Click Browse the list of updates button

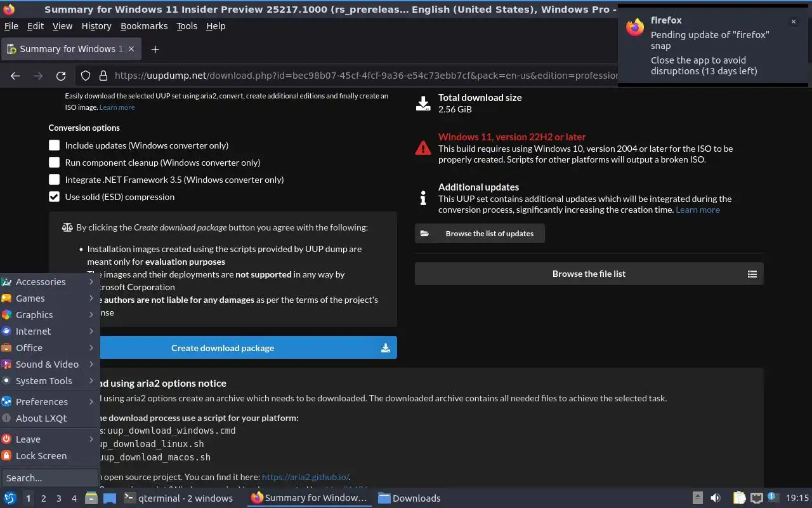coord(480,234)
